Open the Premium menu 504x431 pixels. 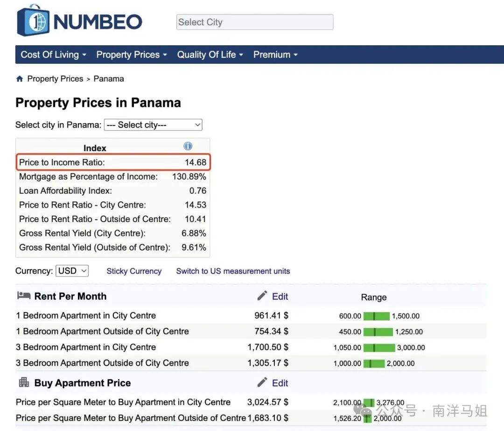point(275,55)
